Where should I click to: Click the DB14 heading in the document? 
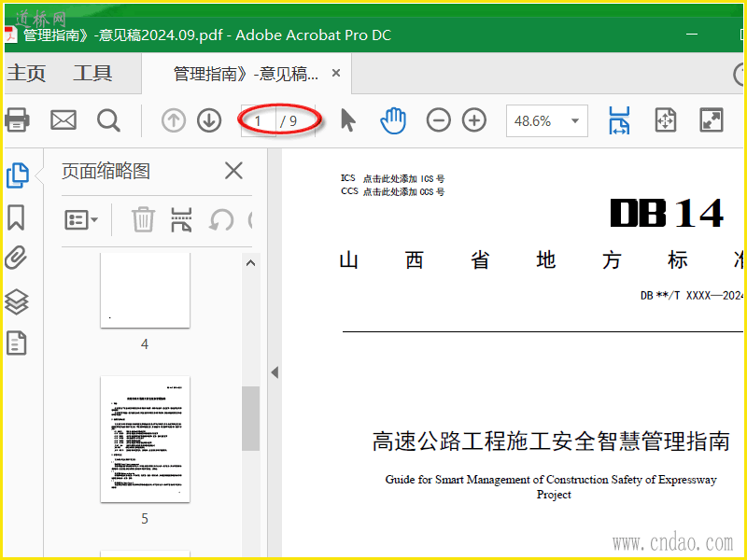tap(667, 213)
